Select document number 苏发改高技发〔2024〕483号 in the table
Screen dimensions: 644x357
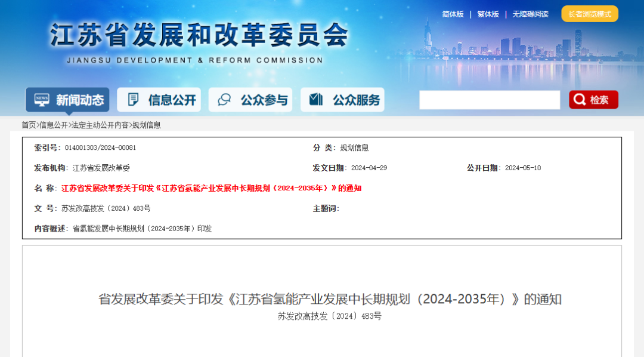click(x=106, y=208)
